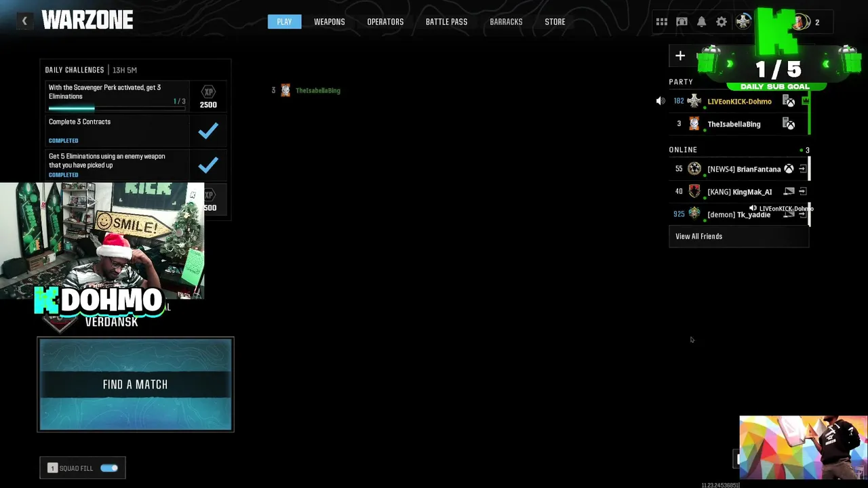Open the OPERATORS tab

[x=385, y=22]
